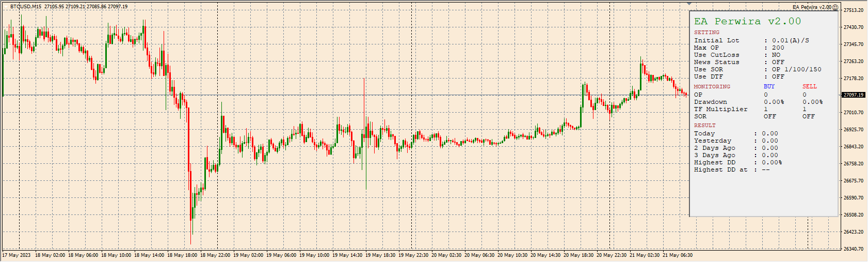Click the Today result value 0.00
Image resolution: width=868 pixels, height=262 pixels.
770,133
